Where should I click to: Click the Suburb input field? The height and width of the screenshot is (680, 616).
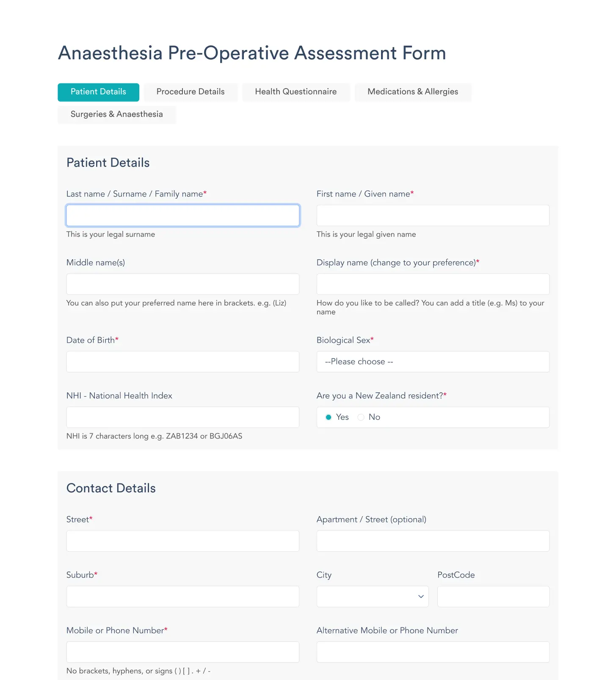[182, 597]
